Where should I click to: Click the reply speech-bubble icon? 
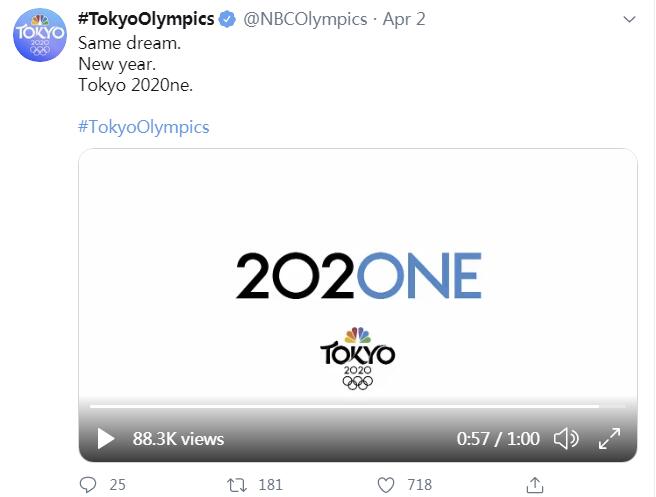pyautogui.click(x=87, y=485)
